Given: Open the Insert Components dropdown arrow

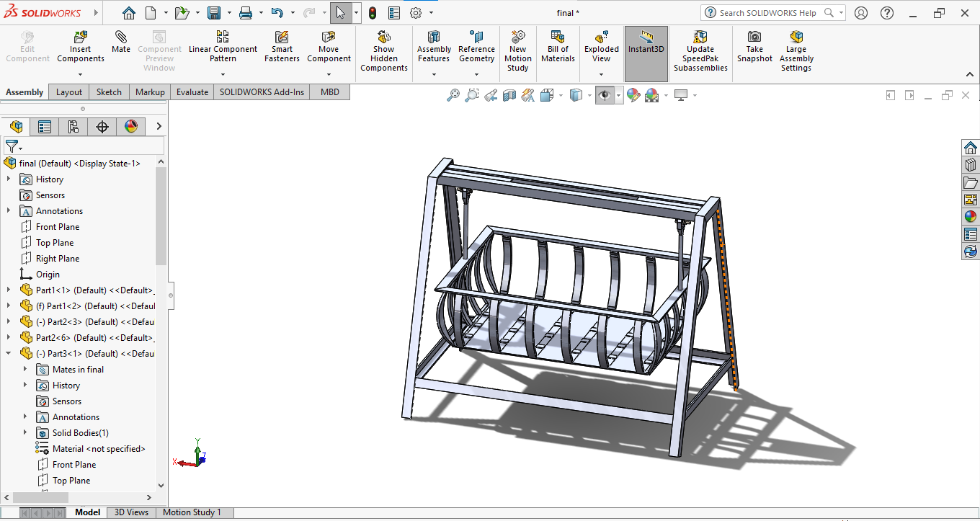Looking at the screenshot, I should pos(81,74).
